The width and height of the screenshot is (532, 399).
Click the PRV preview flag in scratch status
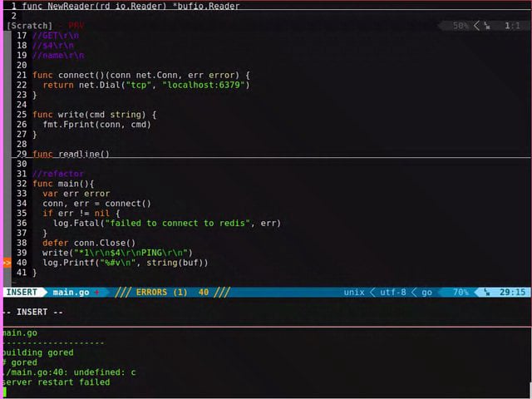click(76, 26)
